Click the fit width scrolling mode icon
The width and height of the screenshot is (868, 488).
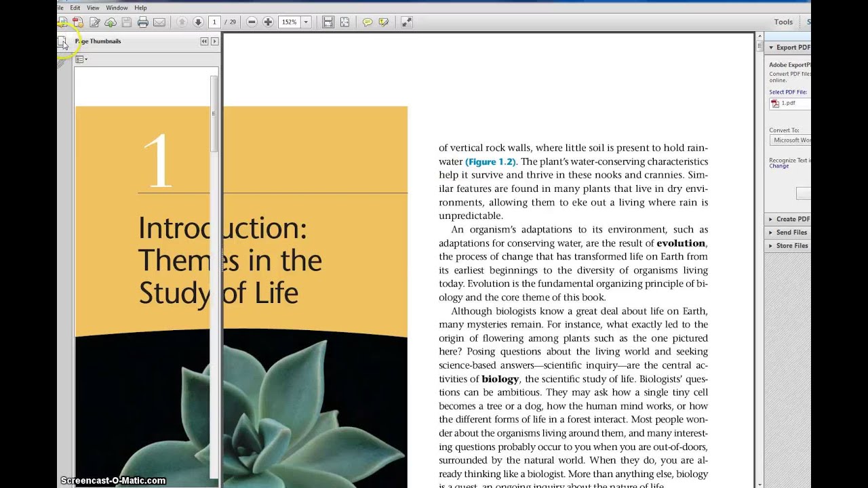328,22
